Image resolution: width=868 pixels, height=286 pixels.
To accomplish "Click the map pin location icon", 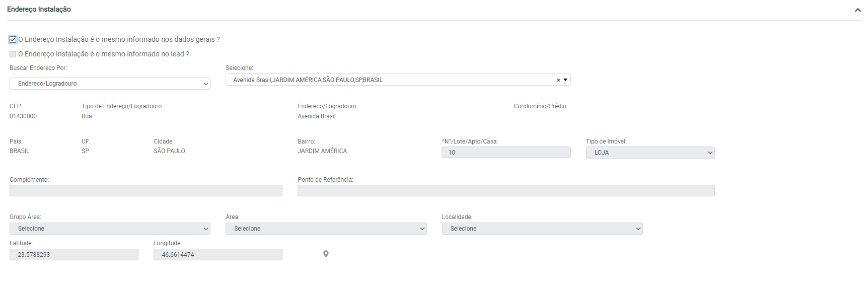I will pos(326,254).
